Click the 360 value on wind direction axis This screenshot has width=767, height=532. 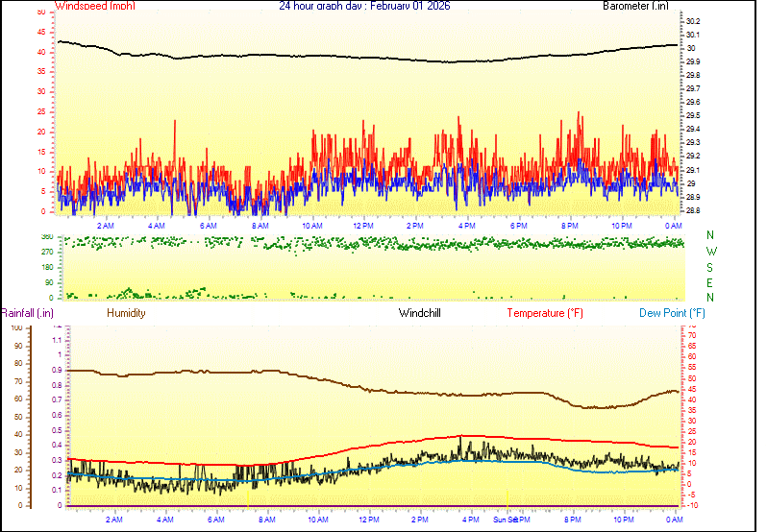click(x=46, y=236)
